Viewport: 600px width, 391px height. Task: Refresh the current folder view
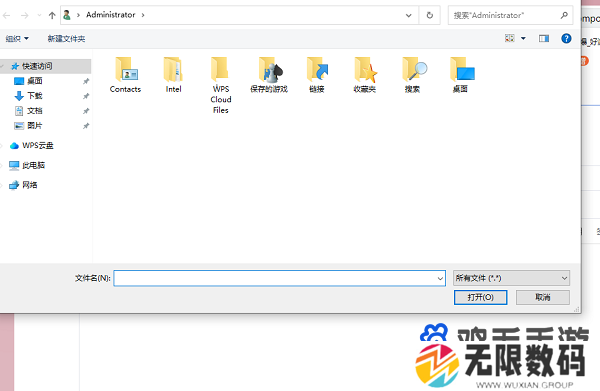430,15
